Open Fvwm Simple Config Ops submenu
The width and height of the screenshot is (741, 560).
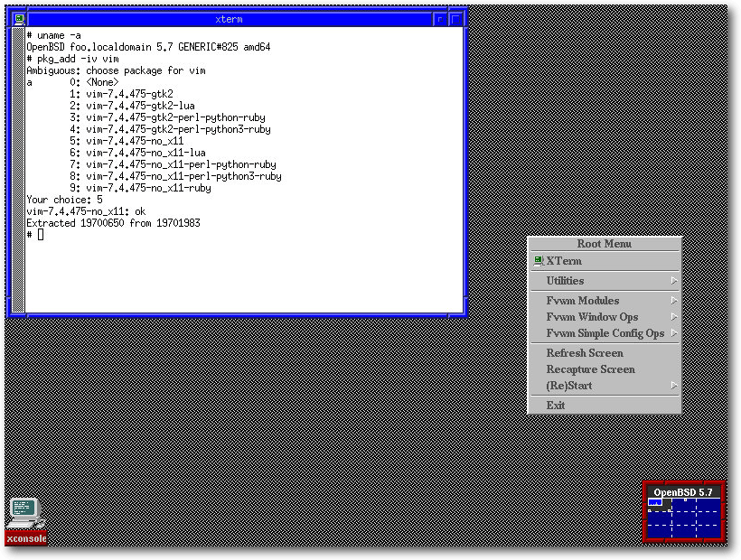click(605, 333)
